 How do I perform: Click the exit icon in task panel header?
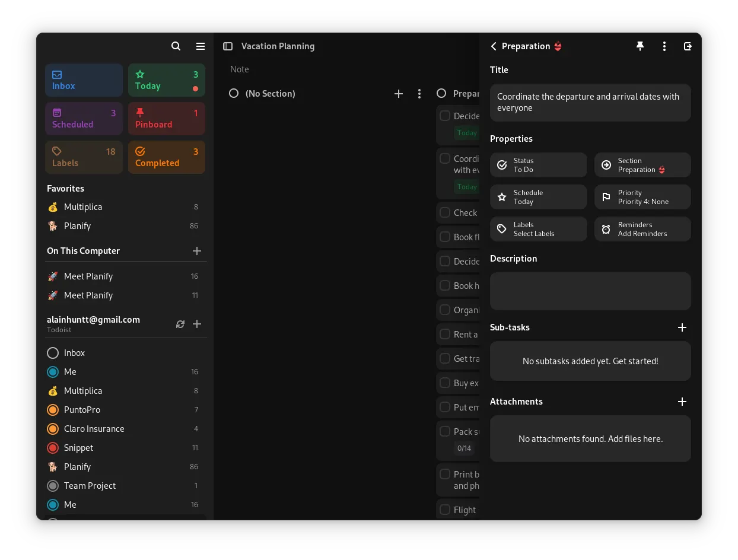click(688, 46)
